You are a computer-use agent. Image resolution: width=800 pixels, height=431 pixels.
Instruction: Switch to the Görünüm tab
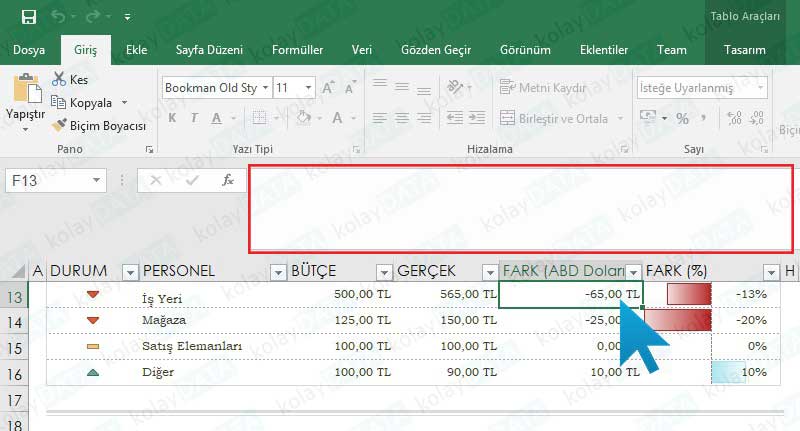point(525,50)
